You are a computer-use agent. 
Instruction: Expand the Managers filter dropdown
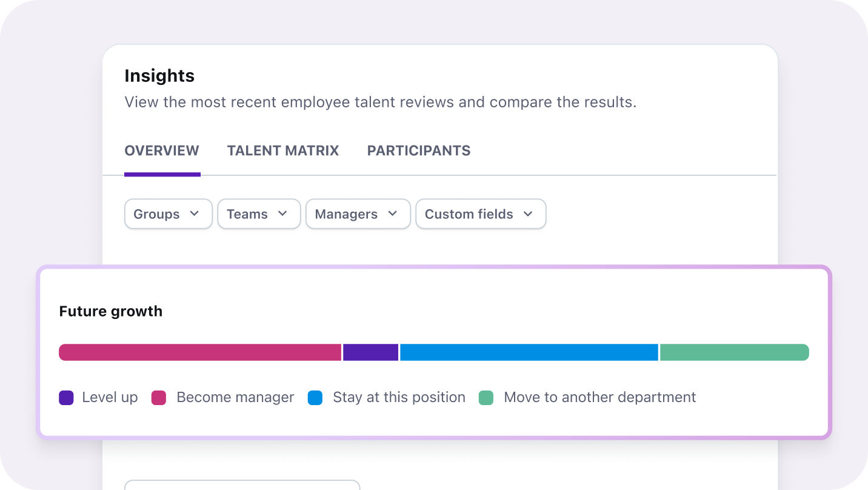click(358, 214)
